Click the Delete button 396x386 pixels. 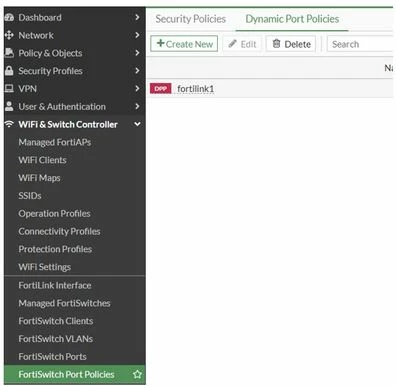pyautogui.click(x=291, y=44)
